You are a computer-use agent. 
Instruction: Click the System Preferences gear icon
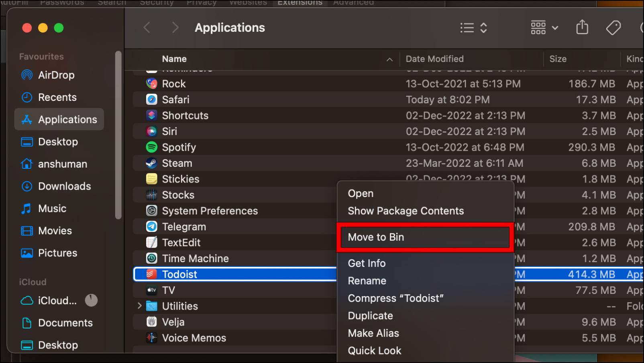coord(151,211)
